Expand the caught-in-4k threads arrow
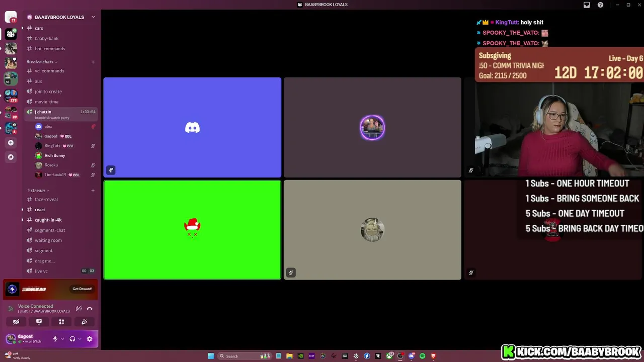The height and width of the screenshot is (362, 644). [x=22, y=220]
